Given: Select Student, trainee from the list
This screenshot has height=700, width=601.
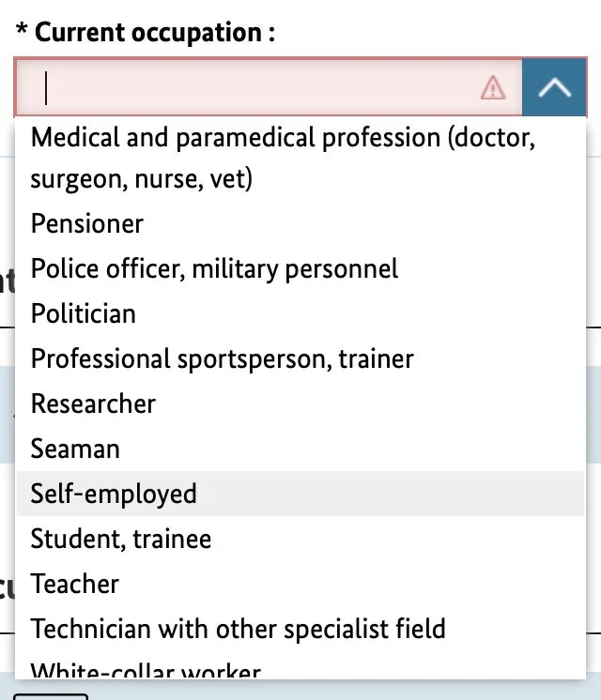Looking at the screenshot, I should 121,539.
